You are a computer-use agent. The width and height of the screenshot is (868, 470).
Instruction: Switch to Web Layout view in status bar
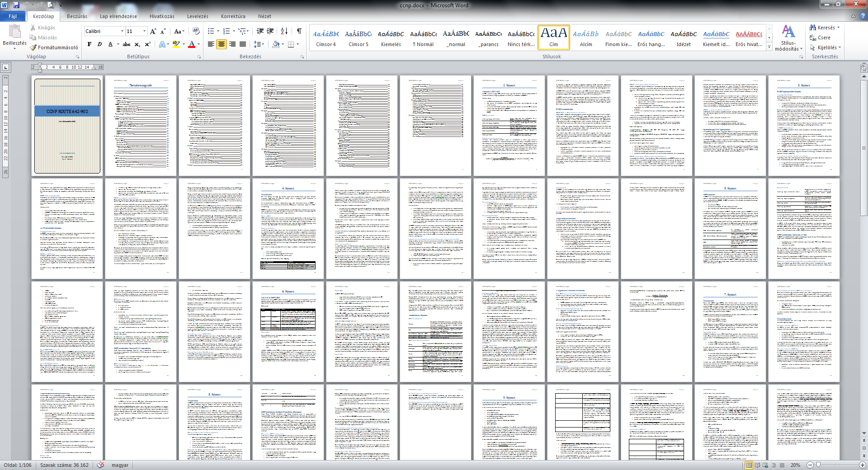click(765, 465)
